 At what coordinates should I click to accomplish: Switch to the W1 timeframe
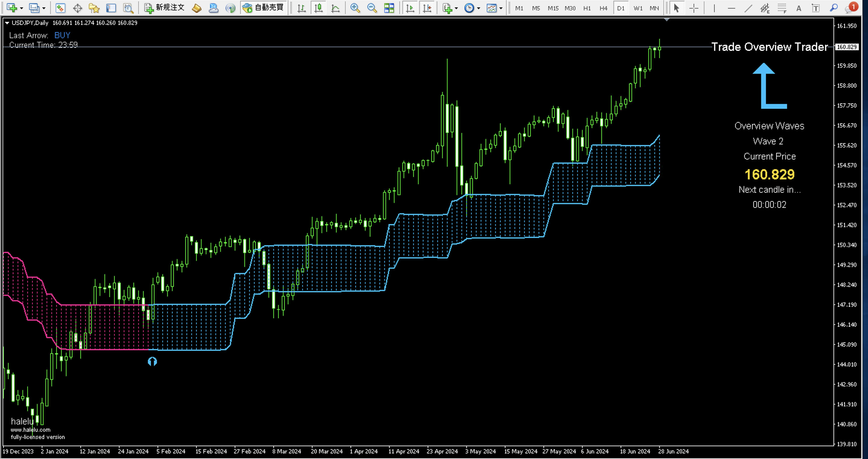[x=638, y=8]
